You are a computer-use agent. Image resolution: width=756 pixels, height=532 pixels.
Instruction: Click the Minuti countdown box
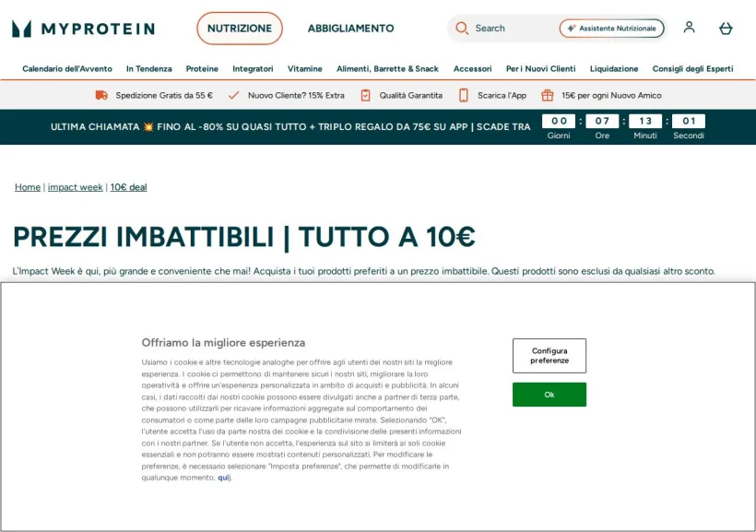645,121
